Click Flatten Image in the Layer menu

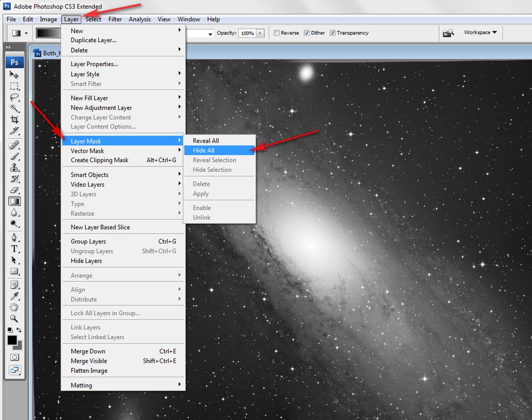pyautogui.click(x=89, y=371)
